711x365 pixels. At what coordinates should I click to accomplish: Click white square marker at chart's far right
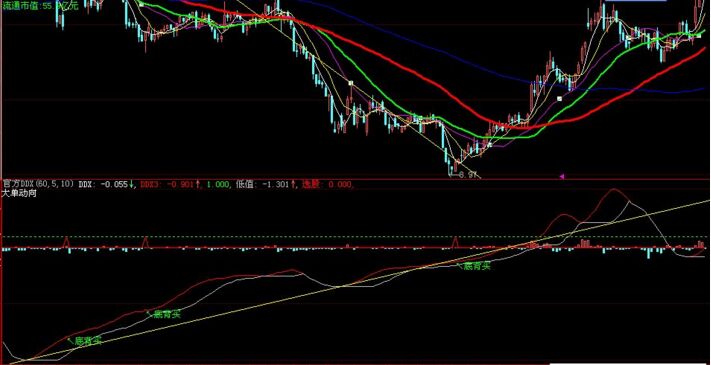pos(699,35)
